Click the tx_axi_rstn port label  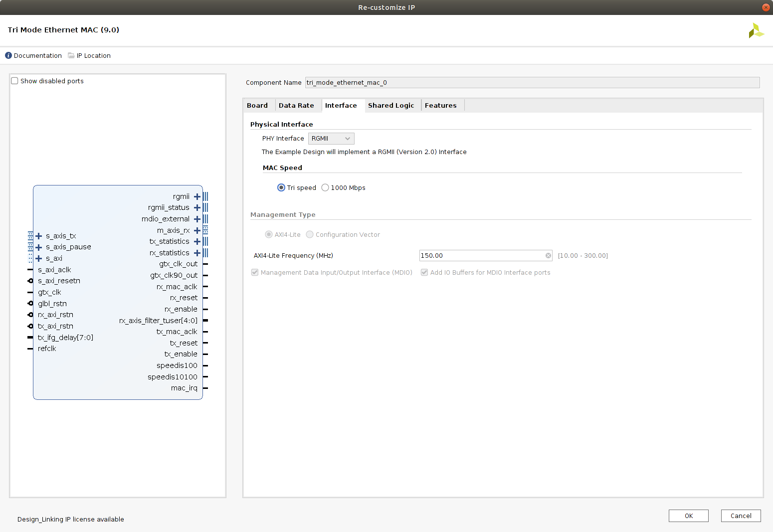coord(55,327)
